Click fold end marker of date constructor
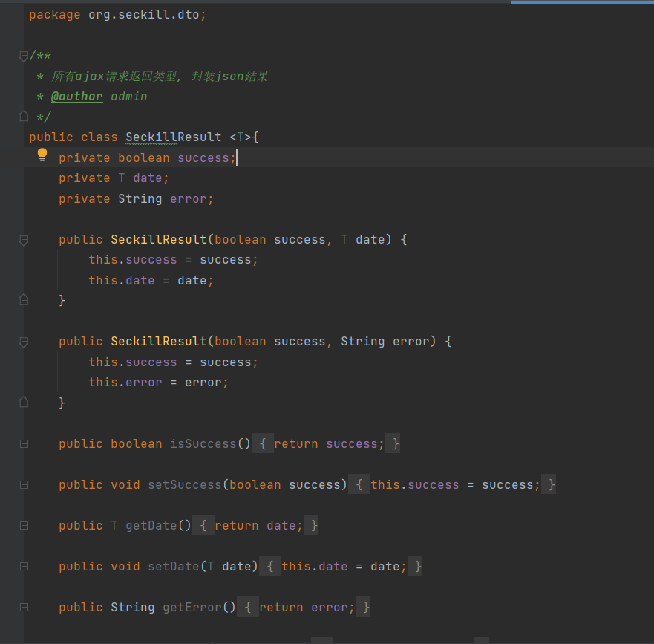 [x=24, y=299]
